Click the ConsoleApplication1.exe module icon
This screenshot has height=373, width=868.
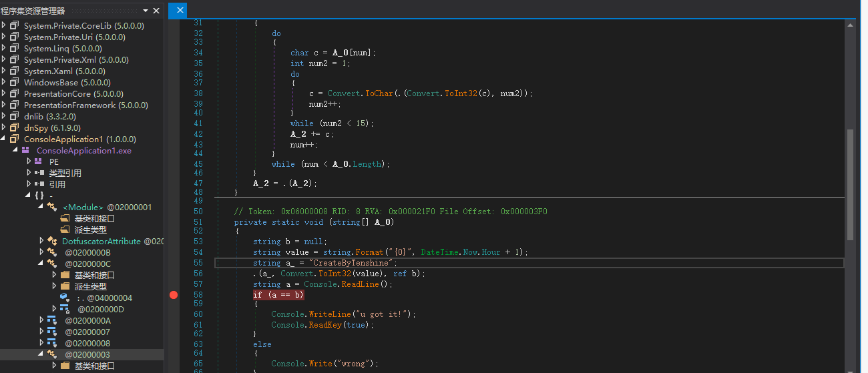coord(26,150)
